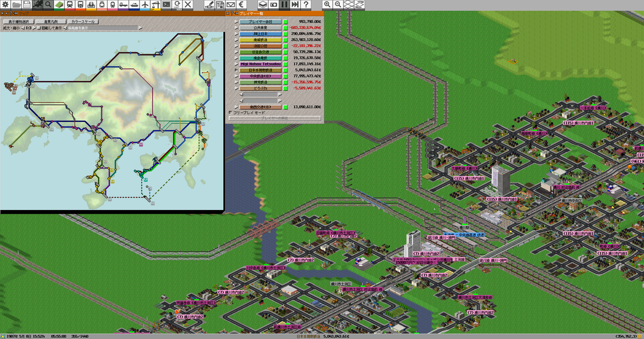
Task: Toggle green square beside 南簗鉄道
Action: [x=286, y=40]
